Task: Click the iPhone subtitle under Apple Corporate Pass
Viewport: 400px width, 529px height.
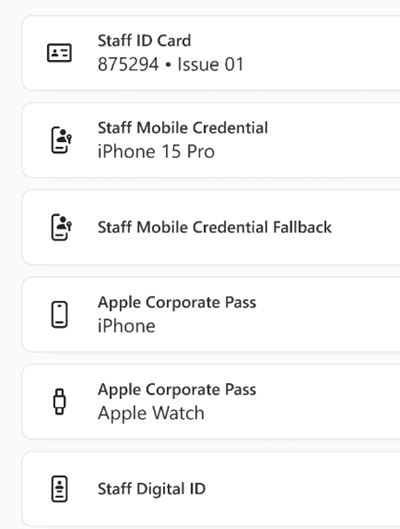Action: point(126,326)
